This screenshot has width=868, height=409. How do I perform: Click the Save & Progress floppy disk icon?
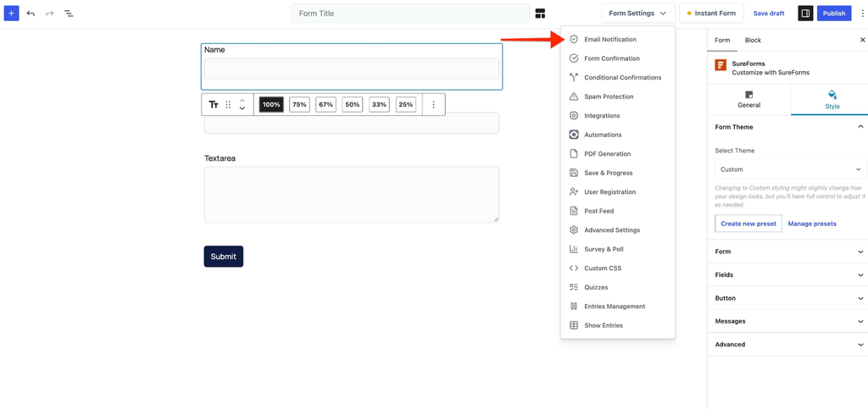pos(574,173)
